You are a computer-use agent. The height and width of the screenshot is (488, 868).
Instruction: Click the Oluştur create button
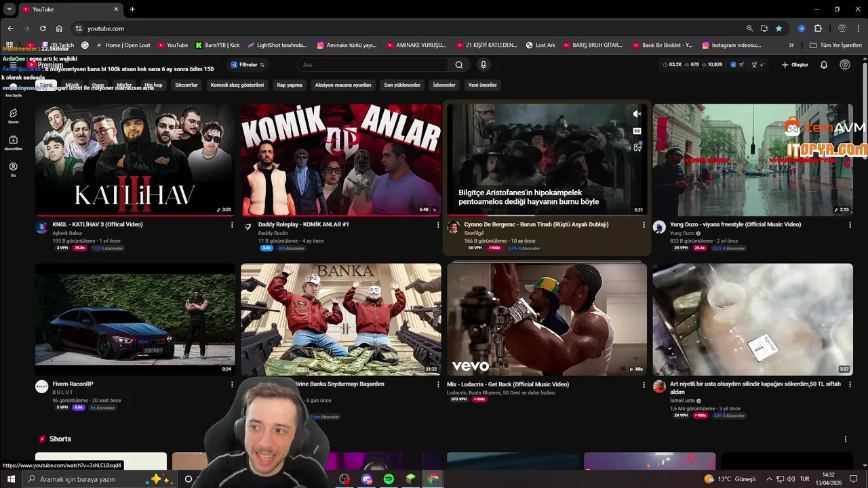point(795,65)
